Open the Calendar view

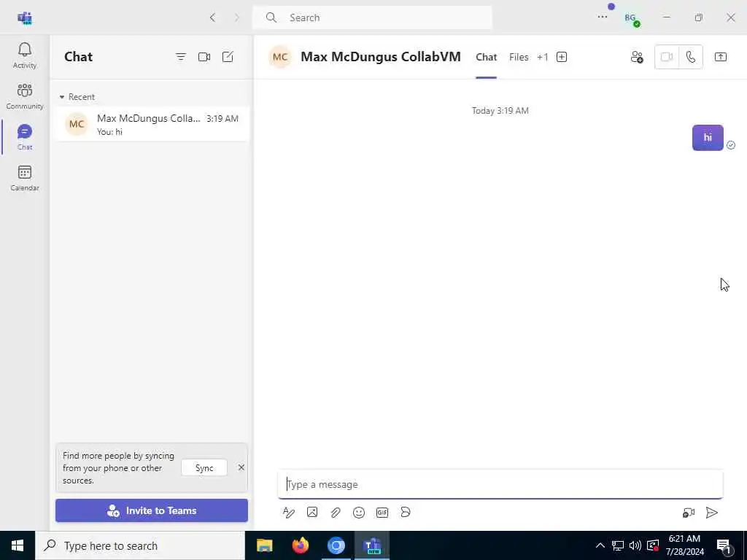coord(25,178)
